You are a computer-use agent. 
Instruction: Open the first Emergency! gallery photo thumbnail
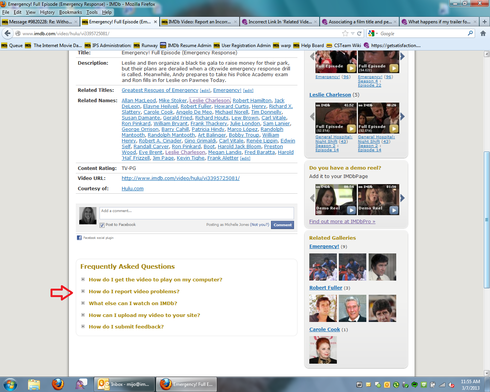click(x=323, y=267)
